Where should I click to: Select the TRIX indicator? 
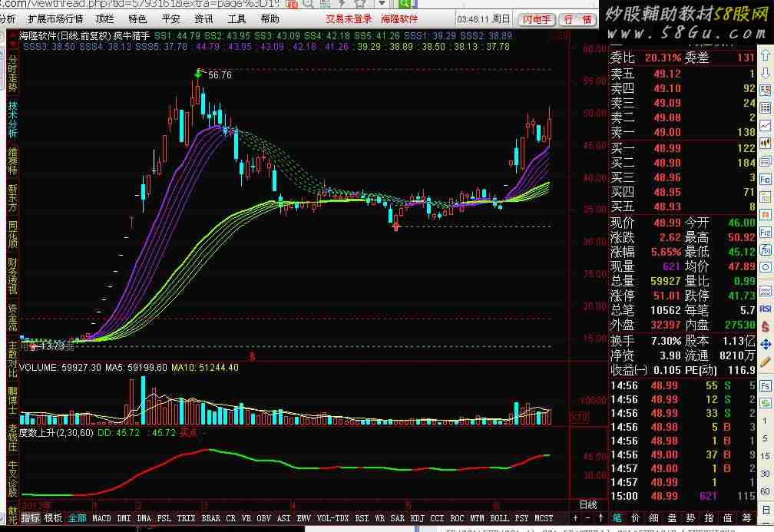pyautogui.click(x=186, y=518)
